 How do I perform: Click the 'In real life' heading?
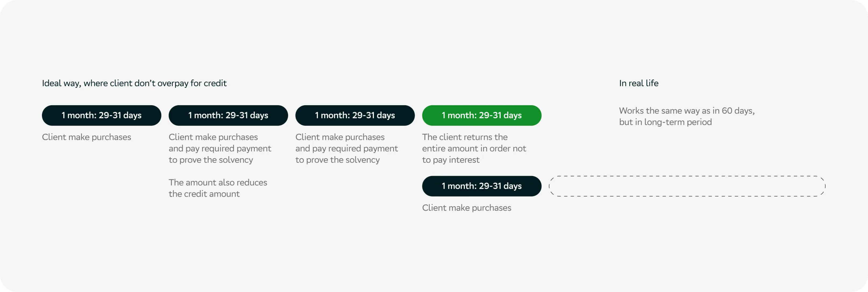pos(639,83)
